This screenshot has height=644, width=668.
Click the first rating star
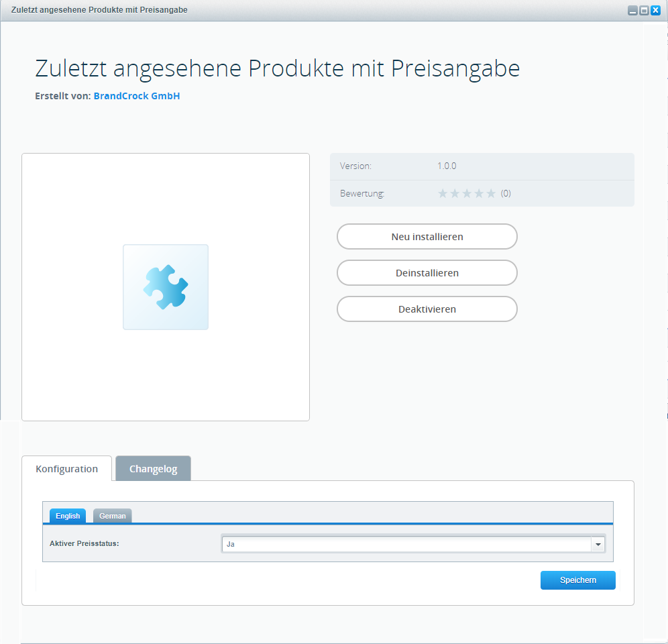(x=443, y=193)
